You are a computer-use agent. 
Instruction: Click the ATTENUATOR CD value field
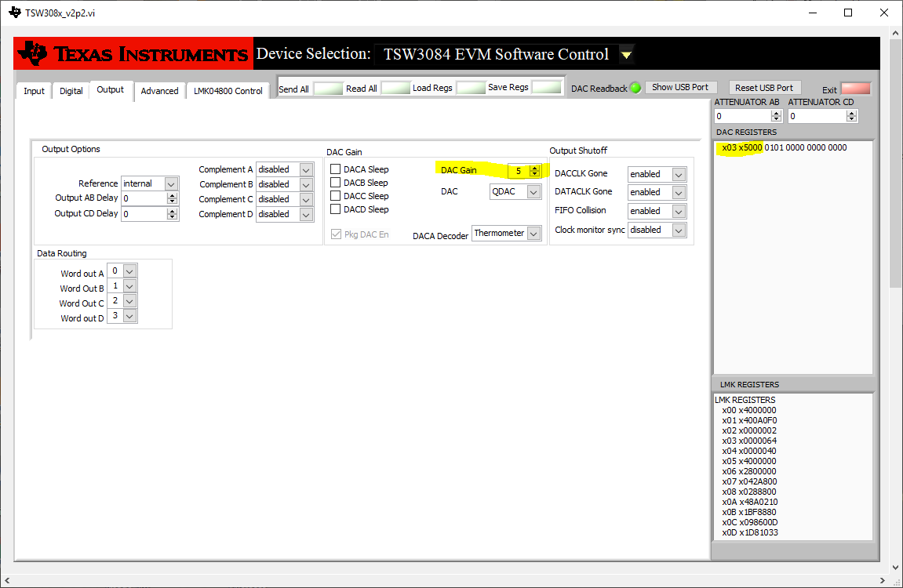click(x=817, y=116)
